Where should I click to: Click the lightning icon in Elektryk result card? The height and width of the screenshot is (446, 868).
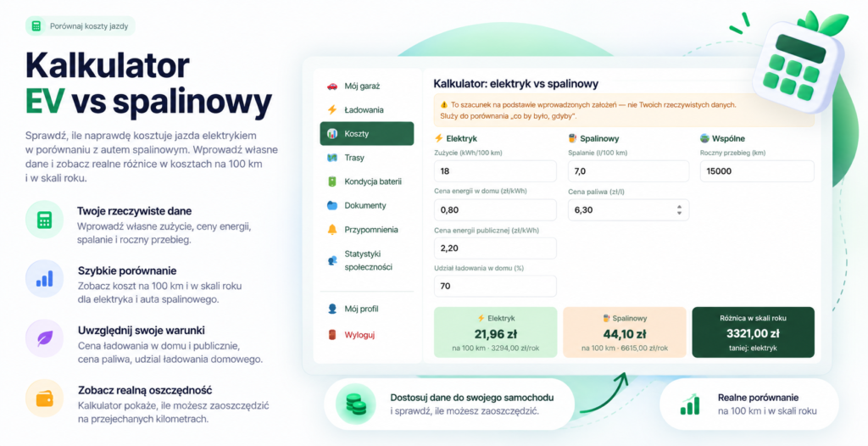481,319
